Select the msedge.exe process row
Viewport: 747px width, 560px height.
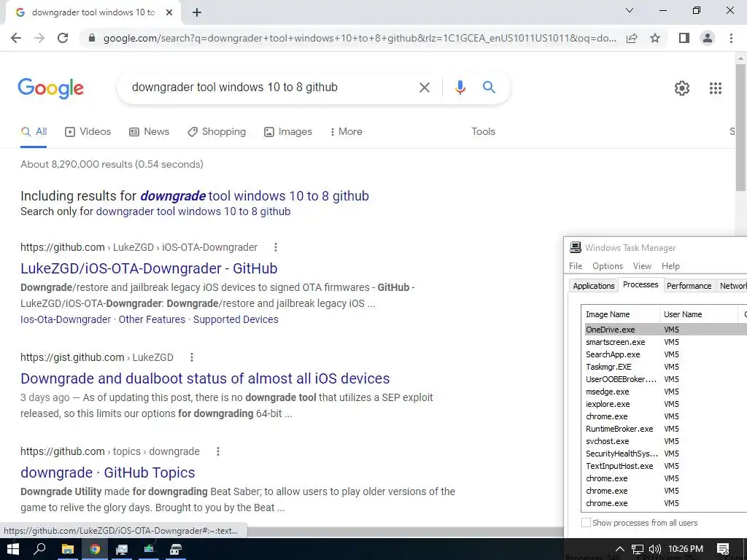click(x=665, y=392)
